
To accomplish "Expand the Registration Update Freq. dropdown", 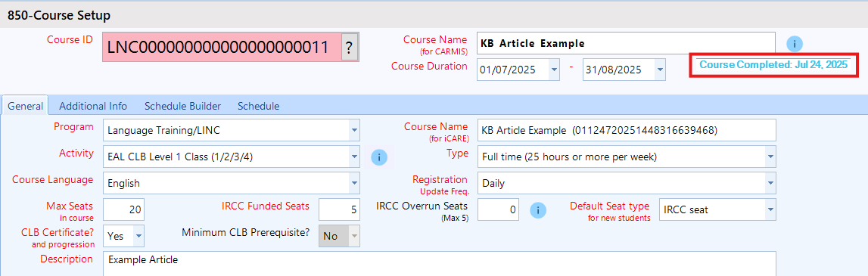I will coord(770,182).
